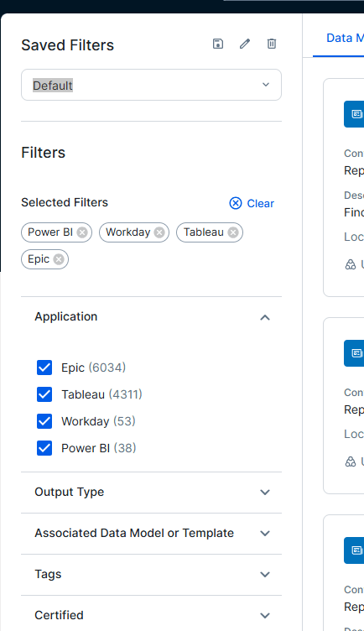Click the Workday (53) label text
Image resolution: width=364 pixels, height=631 pixels.
click(98, 421)
